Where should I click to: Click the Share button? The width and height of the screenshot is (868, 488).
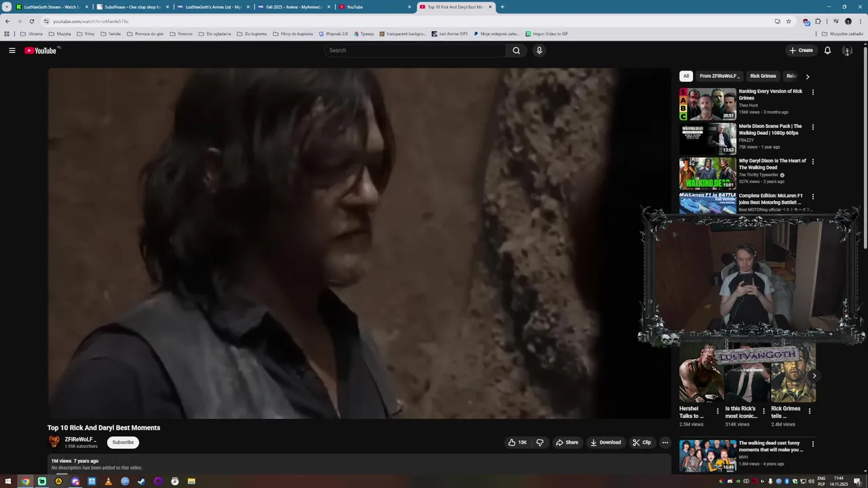[x=567, y=443]
